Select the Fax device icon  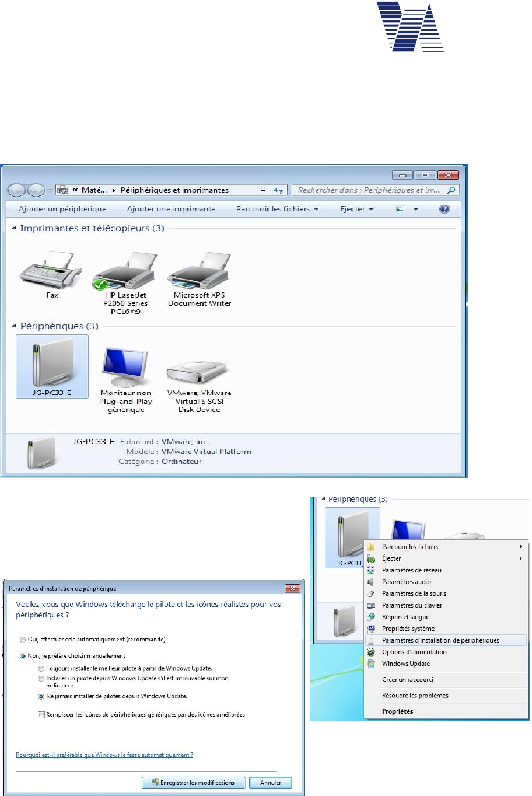[x=51, y=270]
